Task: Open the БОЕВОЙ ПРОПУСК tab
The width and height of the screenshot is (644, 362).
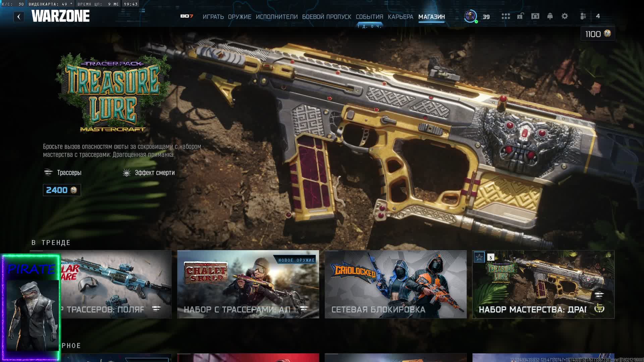Action: pos(326,17)
